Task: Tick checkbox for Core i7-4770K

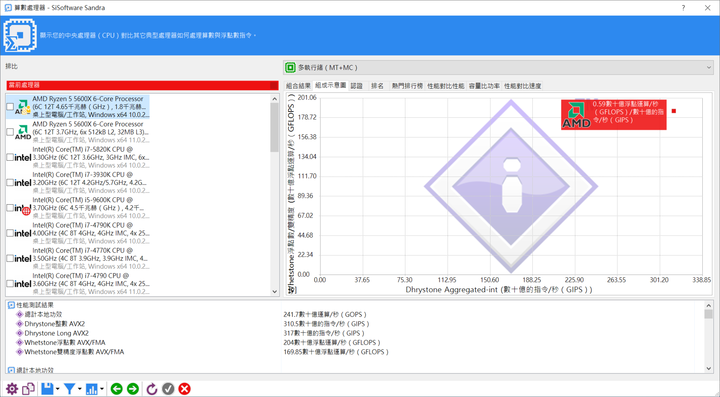Action: point(10,258)
